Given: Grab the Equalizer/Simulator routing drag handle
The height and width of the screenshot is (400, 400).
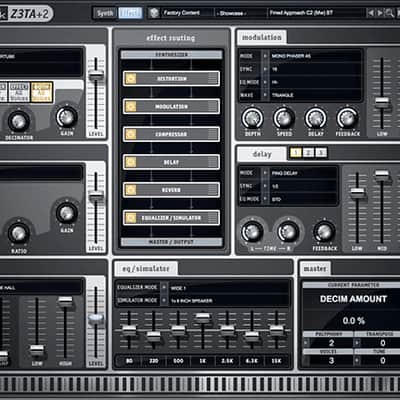Looking at the screenshot, I should pos(212,218).
